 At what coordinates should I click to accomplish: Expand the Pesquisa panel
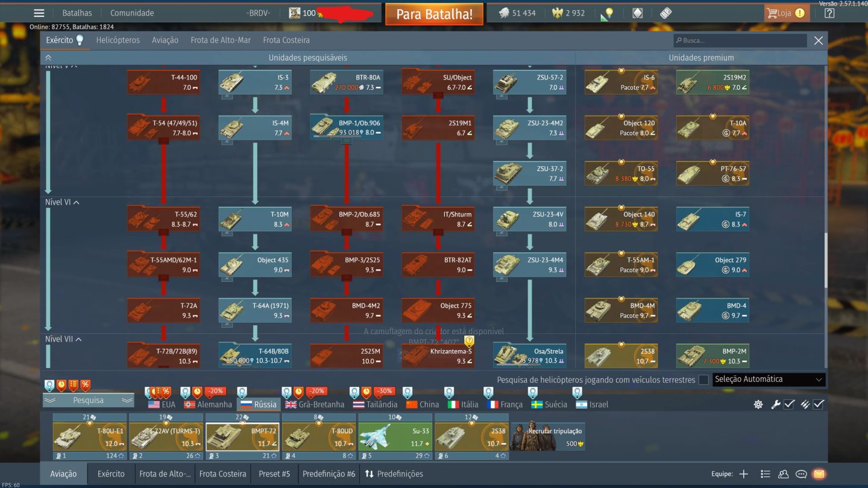[88, 400]
